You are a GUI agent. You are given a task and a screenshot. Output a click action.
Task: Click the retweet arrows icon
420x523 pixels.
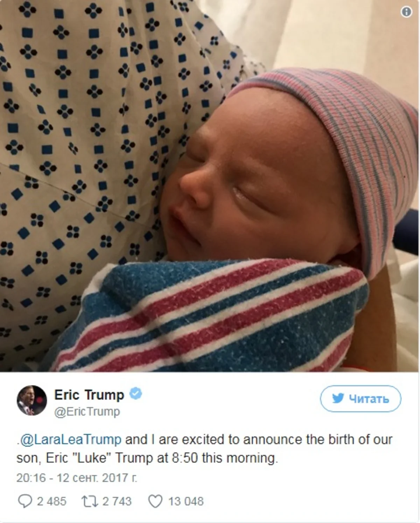tap(90, 501)
